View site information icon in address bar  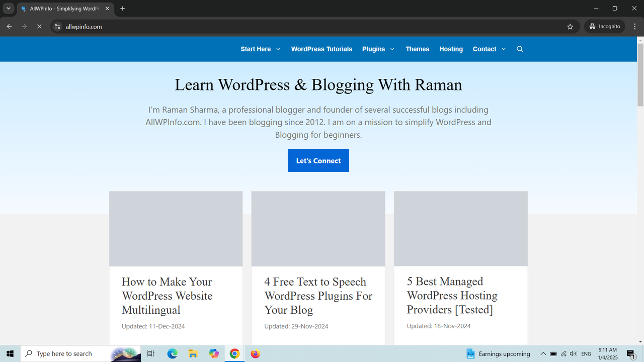click(57, 27)
